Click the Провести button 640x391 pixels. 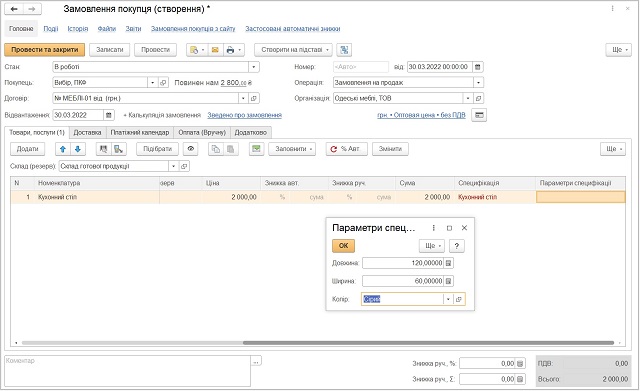coord(156,50)
